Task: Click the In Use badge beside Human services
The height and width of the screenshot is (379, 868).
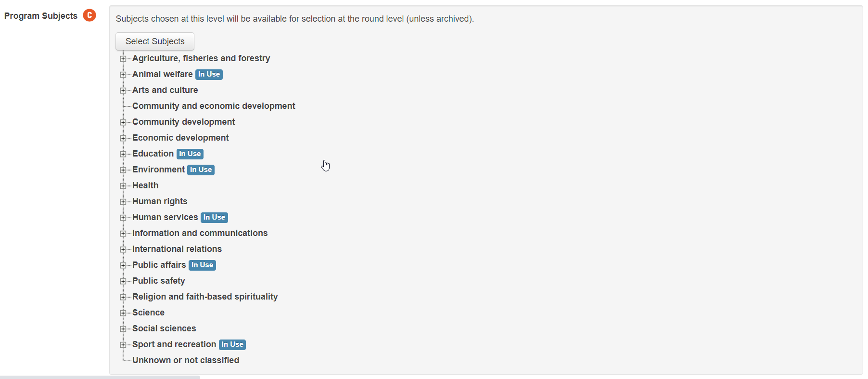Action: pos(214,218)
